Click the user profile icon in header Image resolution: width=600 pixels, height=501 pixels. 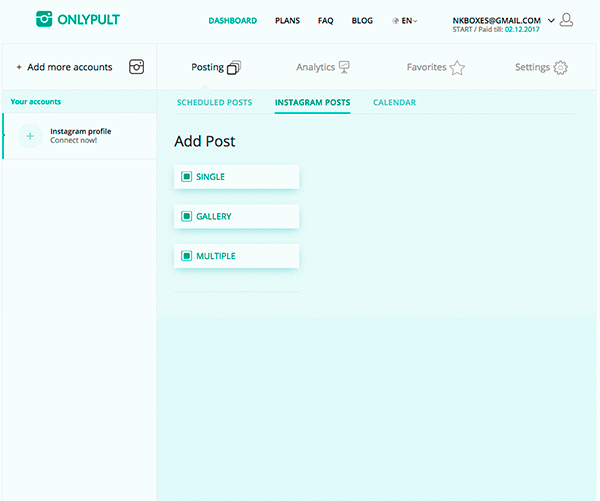pyautogui.click(x=566, y=20)
